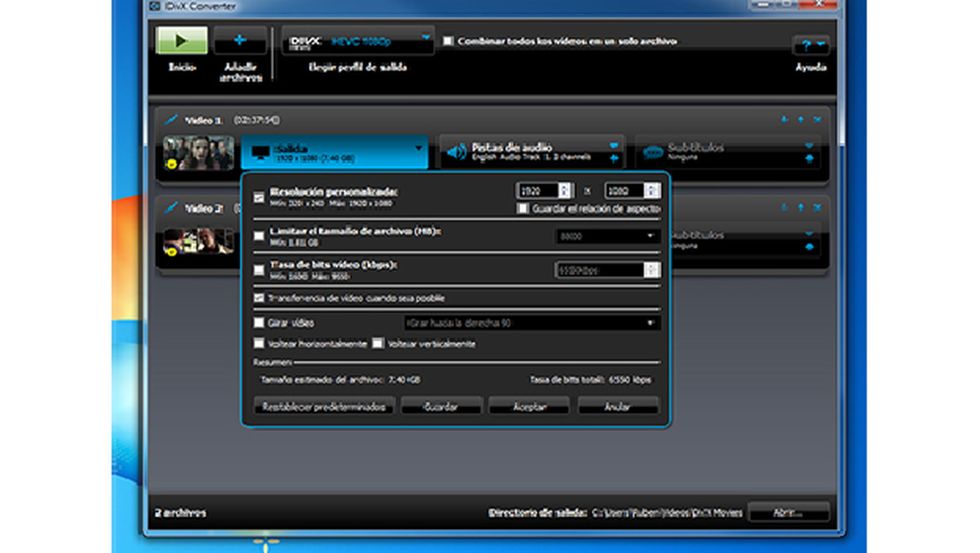
Task: Click the Tasa de bits total summary text
Action: (591, 379)
